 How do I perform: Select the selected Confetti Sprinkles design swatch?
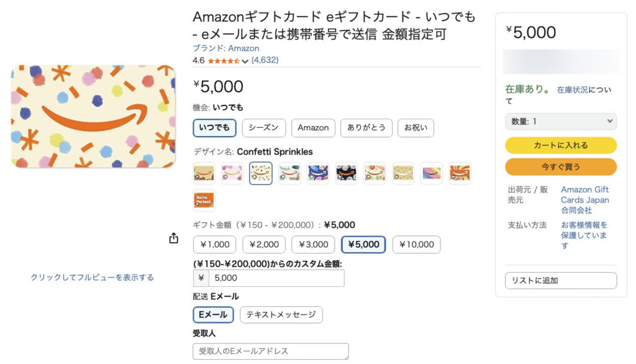point(261,173)
